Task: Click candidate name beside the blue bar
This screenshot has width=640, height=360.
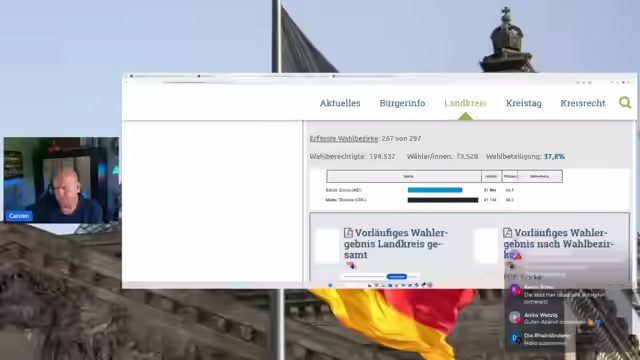Action: [x=343, y=190]
